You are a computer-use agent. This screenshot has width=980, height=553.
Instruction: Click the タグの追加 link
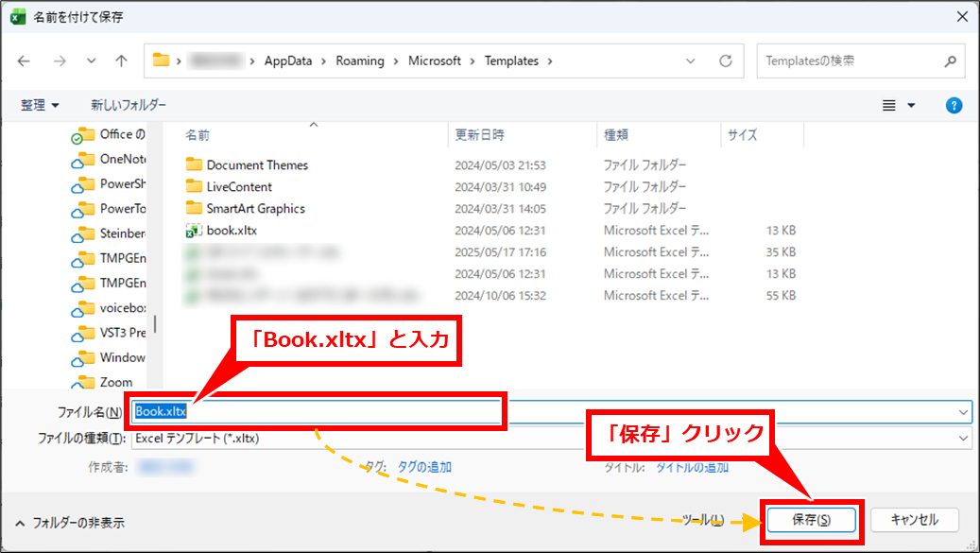pyautogui.click(x=423, y=467)
